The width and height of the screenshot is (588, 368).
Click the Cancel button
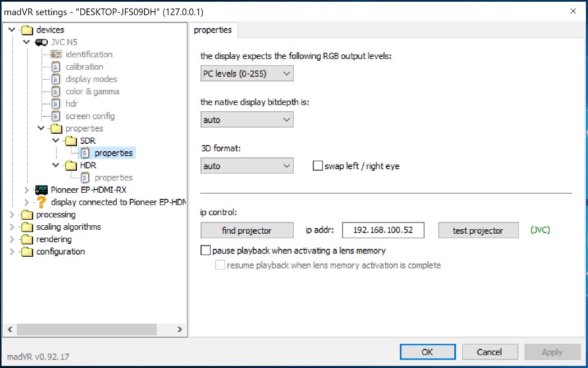coord(490,352)
